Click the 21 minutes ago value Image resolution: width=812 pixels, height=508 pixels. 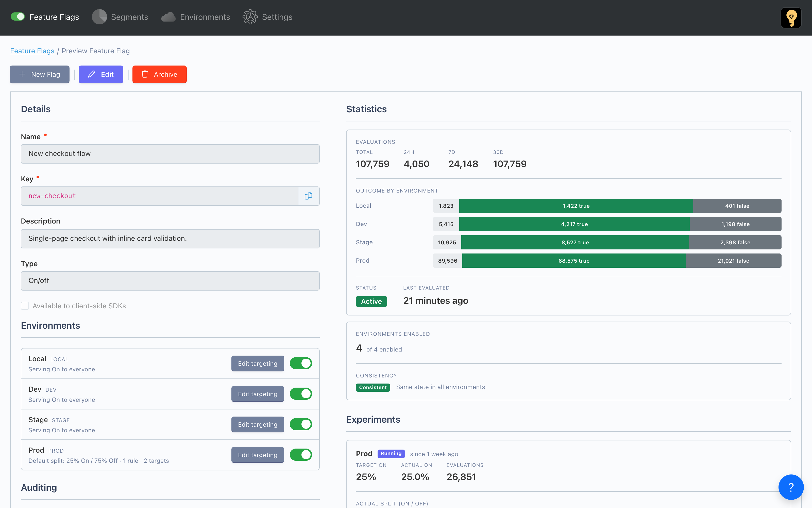435,300
